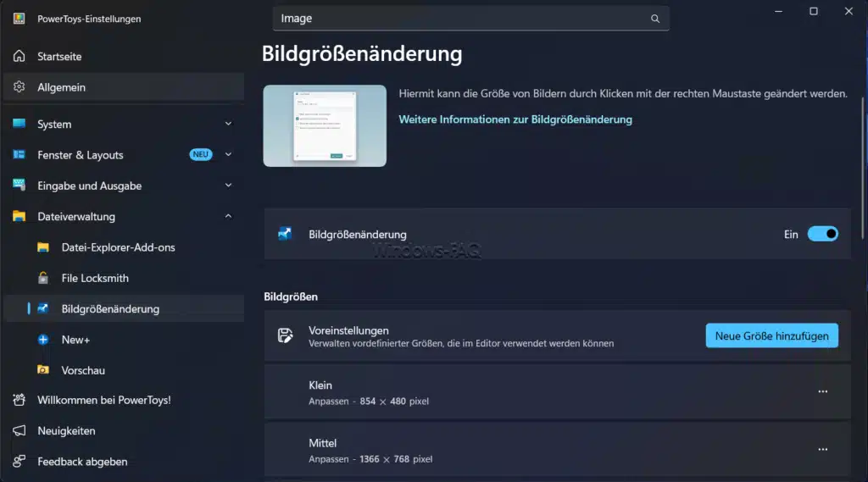Open Allgemein settings

coord(124,87)
